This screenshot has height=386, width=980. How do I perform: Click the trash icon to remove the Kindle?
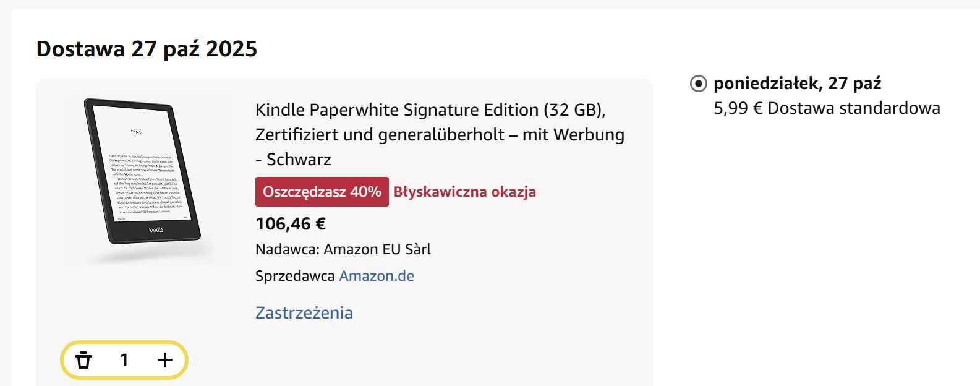[83, 360]
